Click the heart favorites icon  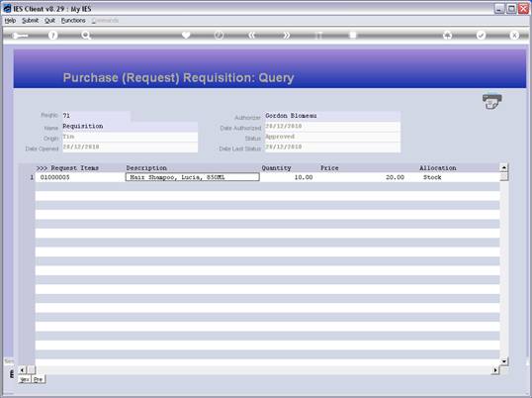186,36
